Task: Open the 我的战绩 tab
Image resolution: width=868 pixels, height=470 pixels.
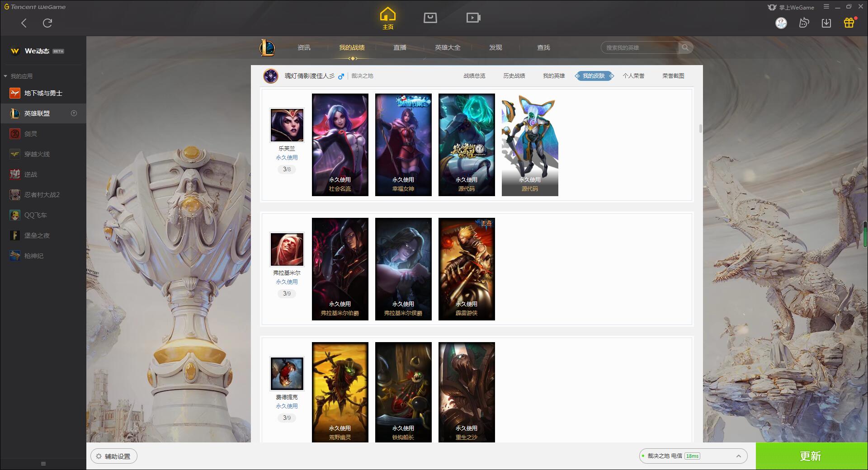Action: tap(352, 47)
